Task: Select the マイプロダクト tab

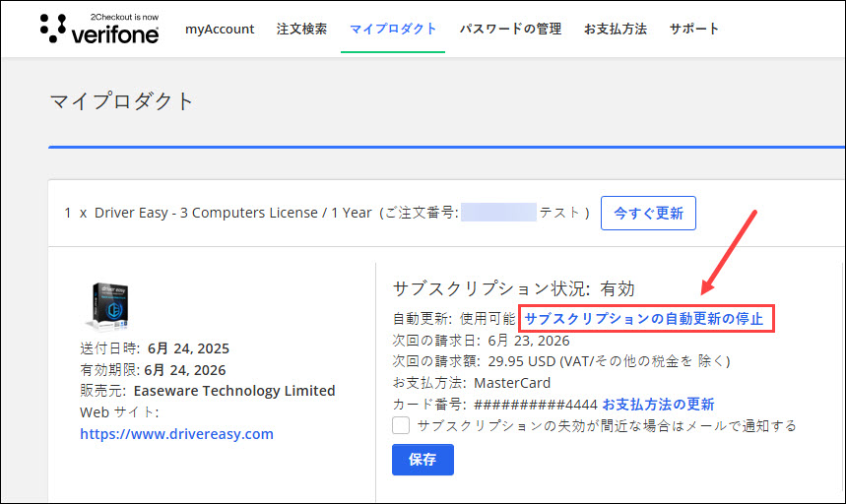Action: pos(393,30)
